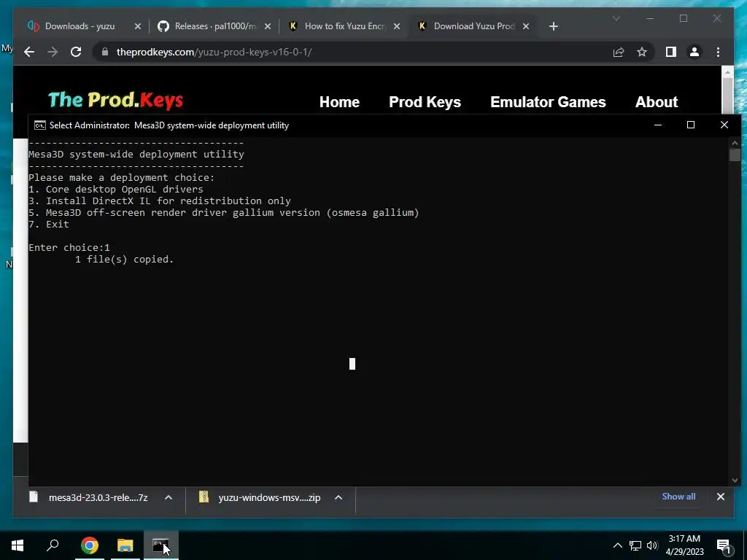Open the Prod Keys menu link
Viewport: 747px width, 560px height.
(425, 102)
